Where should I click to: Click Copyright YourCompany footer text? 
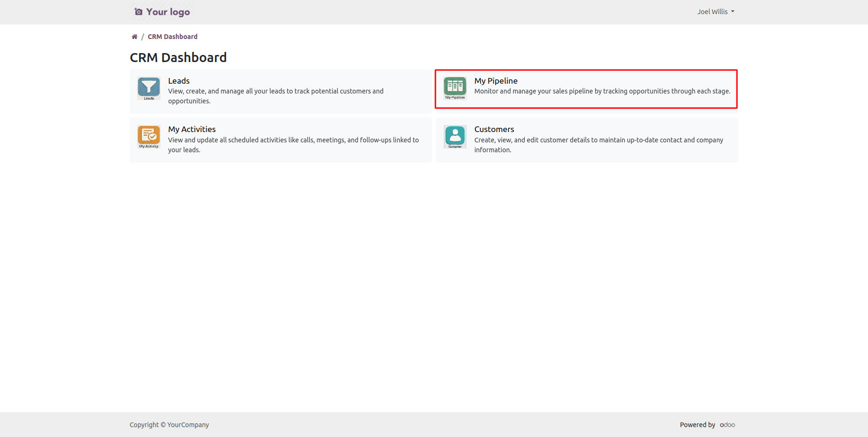pos(169,425)
